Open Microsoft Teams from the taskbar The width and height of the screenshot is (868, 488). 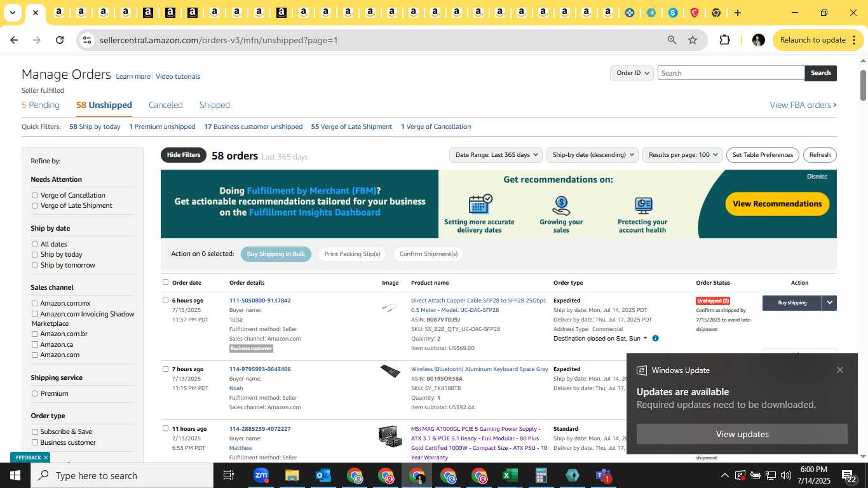pos(603,475)
